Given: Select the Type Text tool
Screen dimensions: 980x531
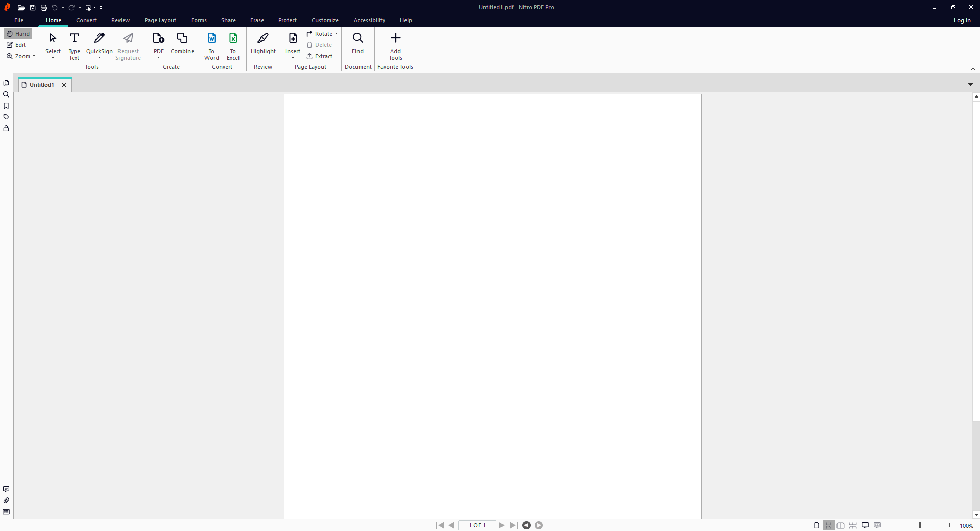Looking at the screenshot, I should pyautogui.click(x=74, y=45).
